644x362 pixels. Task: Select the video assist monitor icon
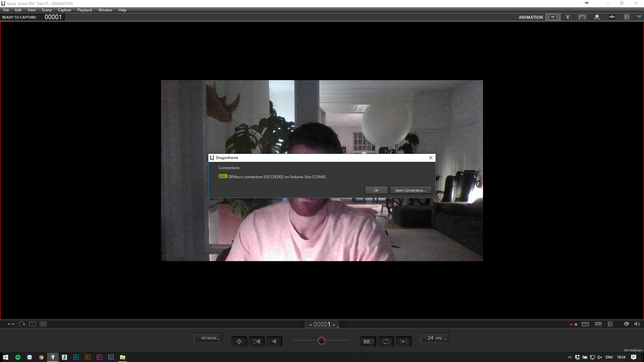tap(552, 17)
